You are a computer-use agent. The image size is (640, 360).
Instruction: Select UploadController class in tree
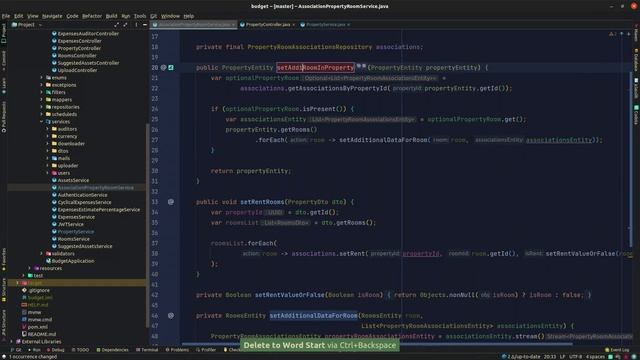pyautogui.click(x=75, y=70)
